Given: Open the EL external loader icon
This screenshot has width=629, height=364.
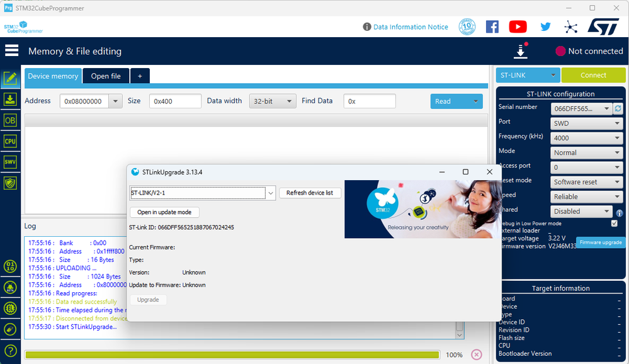Looking at the screenshot, I should [x=10, y=308].
